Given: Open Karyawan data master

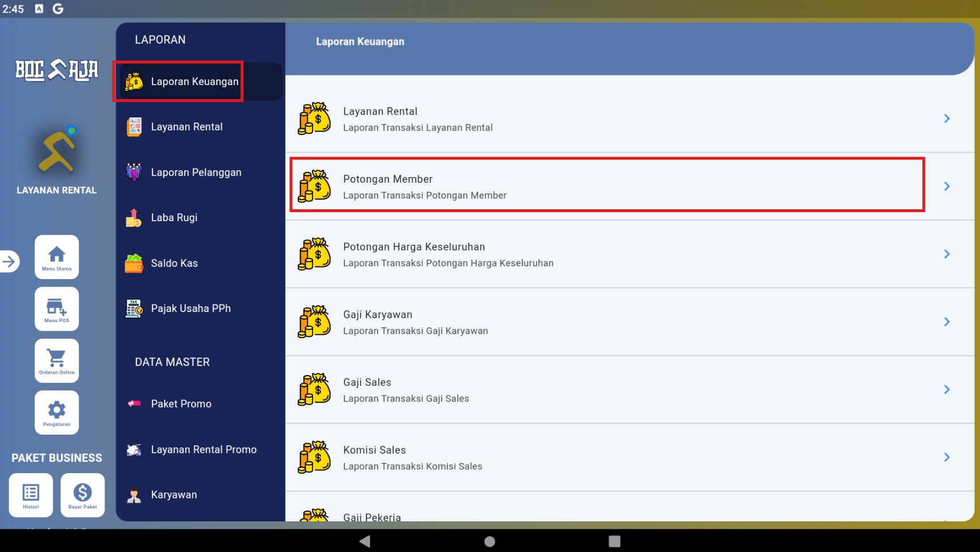Looking at the screenshot, I should tap(199, 495).
